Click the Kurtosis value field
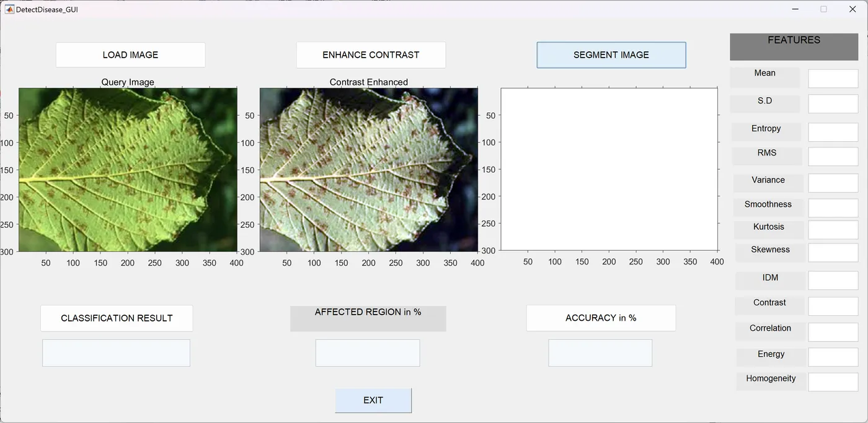The image size is (868, 423). (x=833, y=230)
